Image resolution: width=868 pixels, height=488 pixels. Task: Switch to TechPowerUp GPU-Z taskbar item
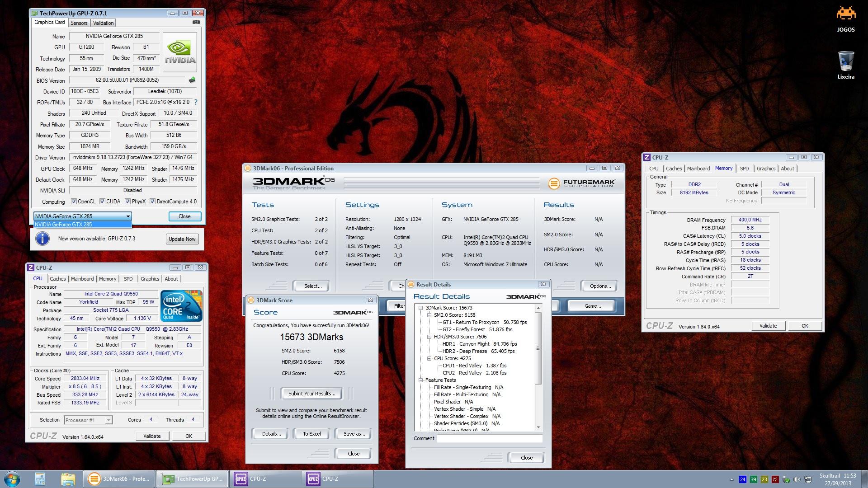[x=192, y=479]
